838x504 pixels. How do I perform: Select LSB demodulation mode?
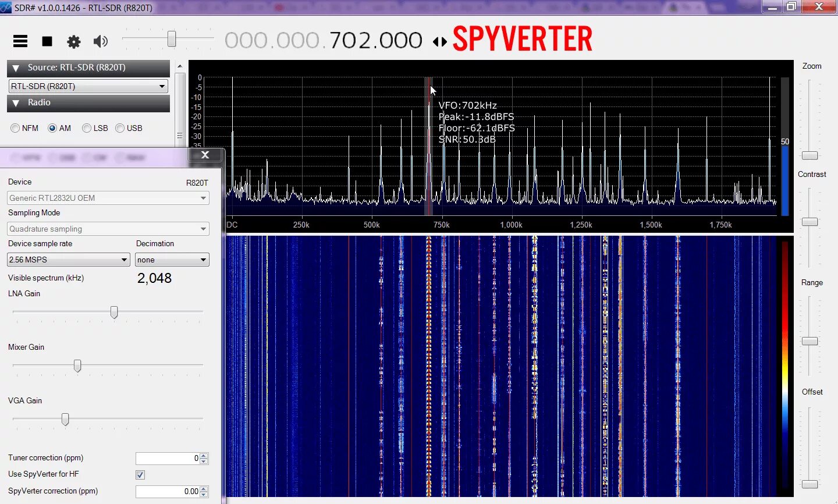[x=87, y=128]
